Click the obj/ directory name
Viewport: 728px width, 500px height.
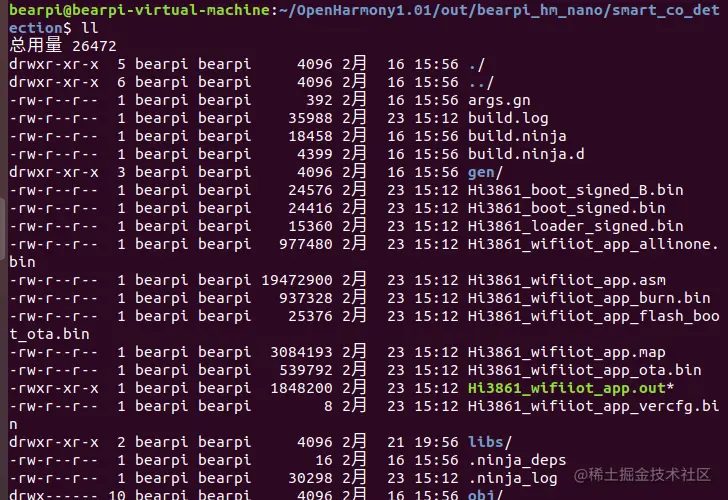(485, 494)
